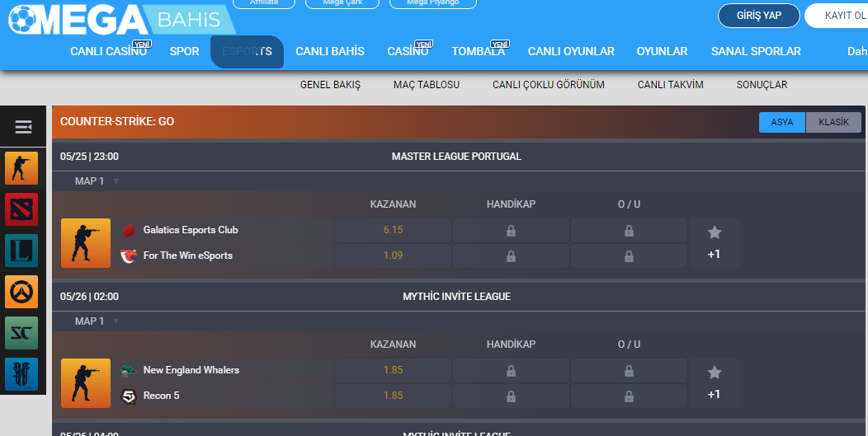Image resolution: width=868 pixels, height=436 pixels.
Task: Open TOMBALA section
Action: point(479,51)
